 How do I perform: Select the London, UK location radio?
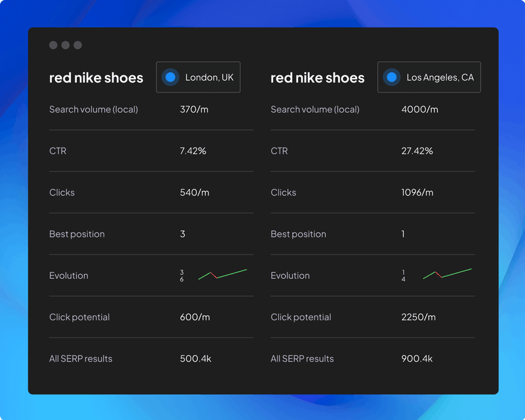(171, 77)
